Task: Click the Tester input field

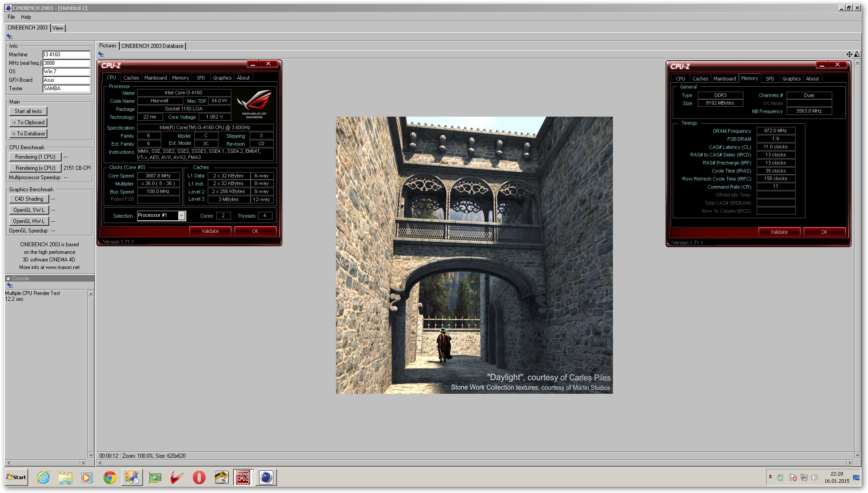Action: (66, 88)
